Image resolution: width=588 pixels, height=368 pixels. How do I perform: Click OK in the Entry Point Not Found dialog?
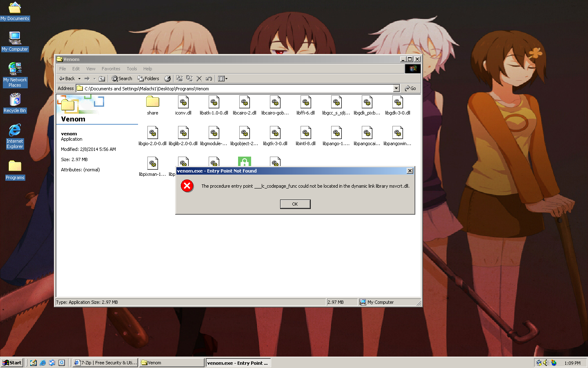pyautogui.click(x=295, y=204)
